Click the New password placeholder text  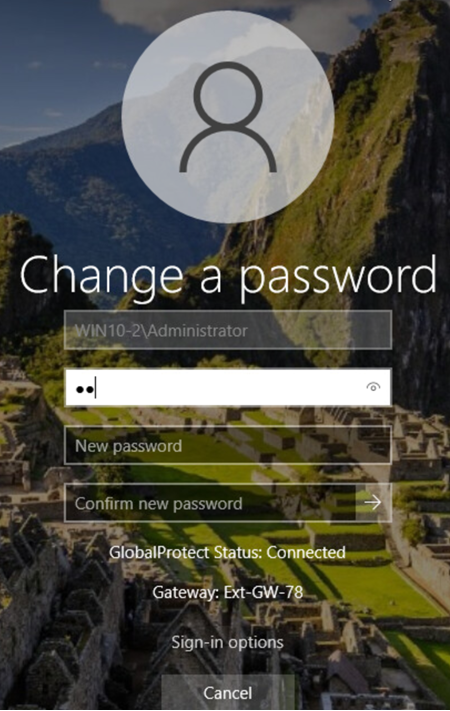(128, 446)
